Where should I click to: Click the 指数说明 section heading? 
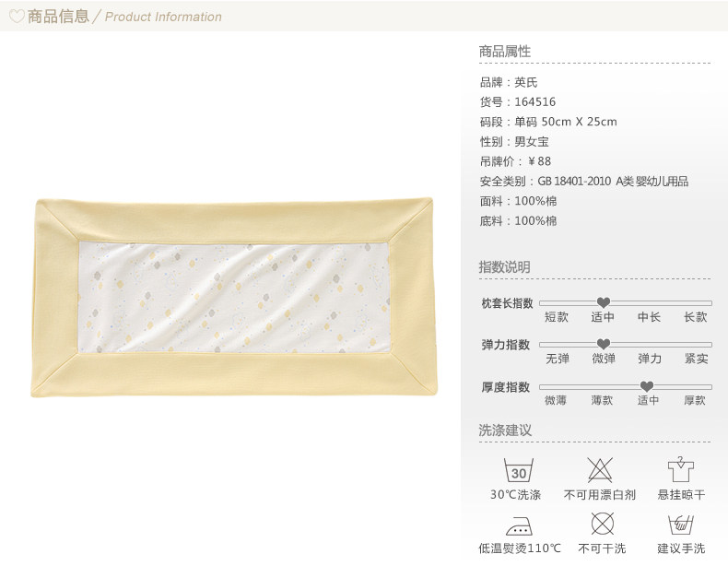tap(505, 267)
